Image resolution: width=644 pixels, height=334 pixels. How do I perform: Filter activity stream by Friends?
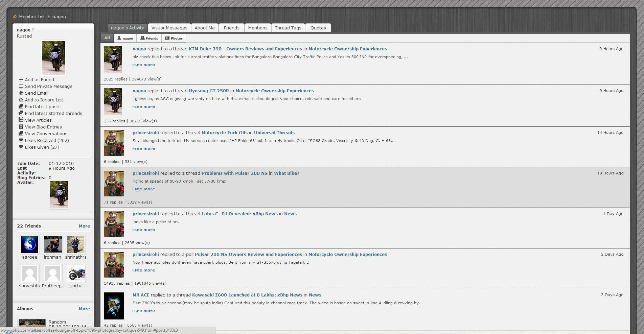[x=149, y=38]
